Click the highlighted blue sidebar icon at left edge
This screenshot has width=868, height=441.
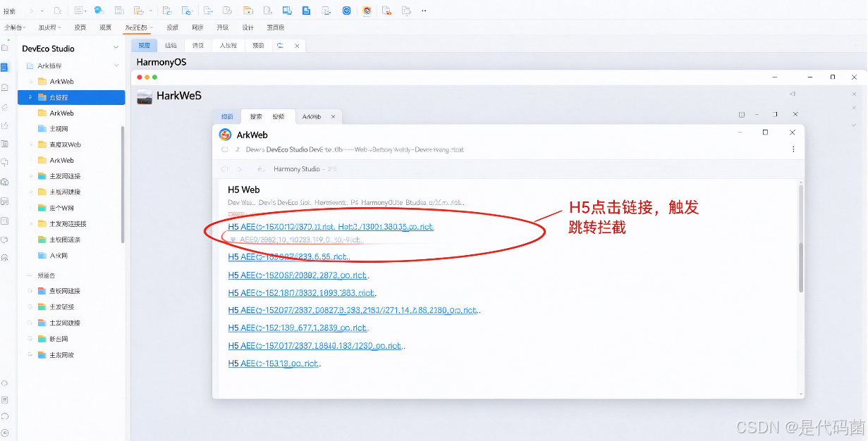(4, 68)
